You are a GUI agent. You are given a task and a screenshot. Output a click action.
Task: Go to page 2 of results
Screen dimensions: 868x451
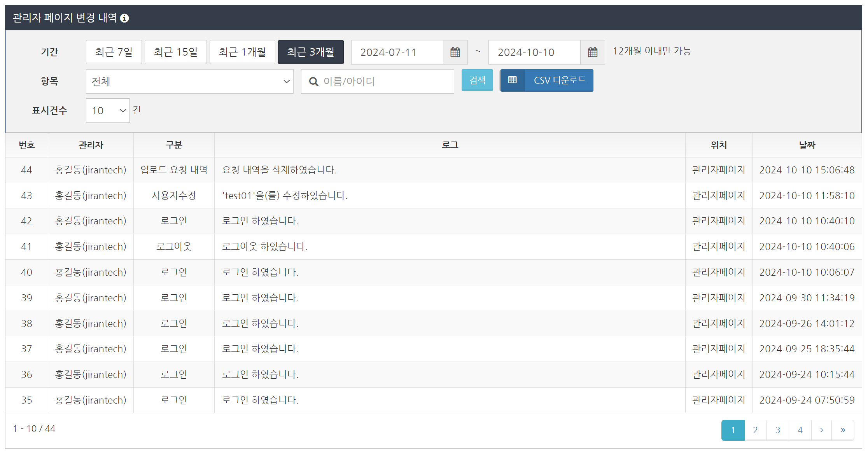coord(755,430)
